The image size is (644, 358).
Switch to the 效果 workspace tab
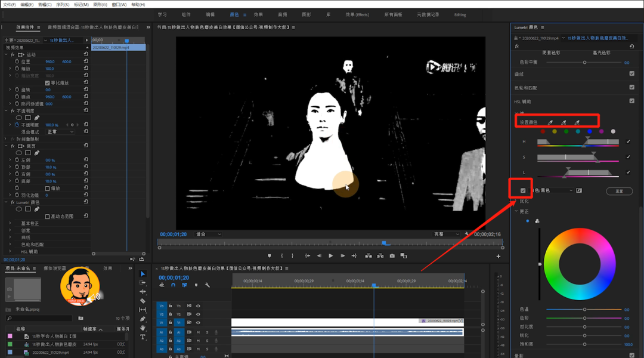coord(258,14)
